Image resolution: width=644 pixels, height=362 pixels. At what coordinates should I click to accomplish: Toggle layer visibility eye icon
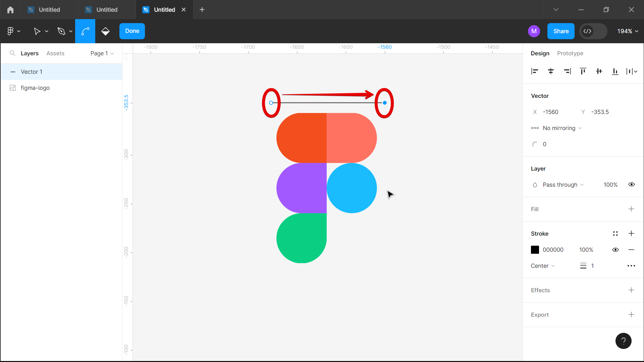coord(631,185)
